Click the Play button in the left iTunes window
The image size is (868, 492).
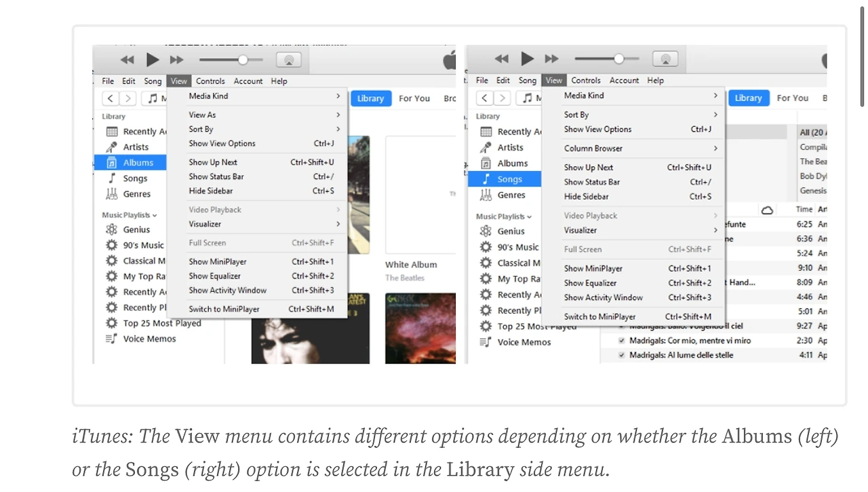tap(153, 60)
